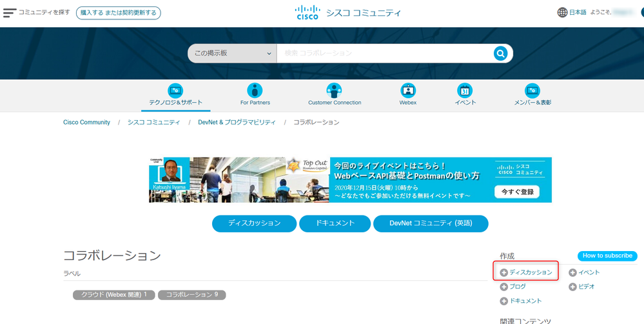Click 購入する または契約更新する button
This screenshot has width=644, height=324.
coord(118,13)
